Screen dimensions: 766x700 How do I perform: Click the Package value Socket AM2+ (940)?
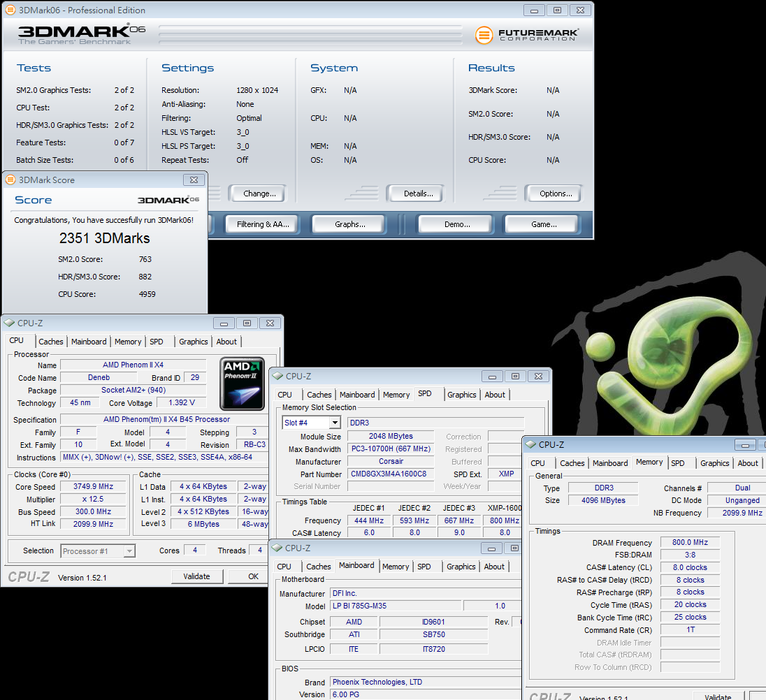[x=133, y=390]
